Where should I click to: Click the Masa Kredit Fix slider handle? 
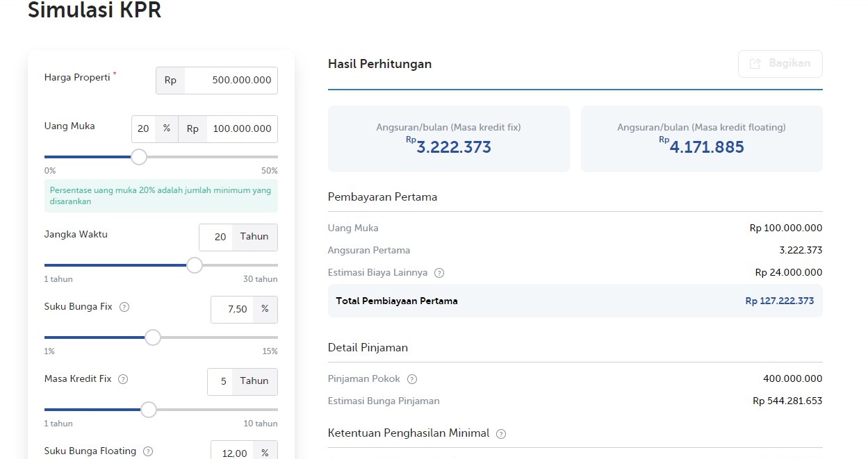click(148, 410)
